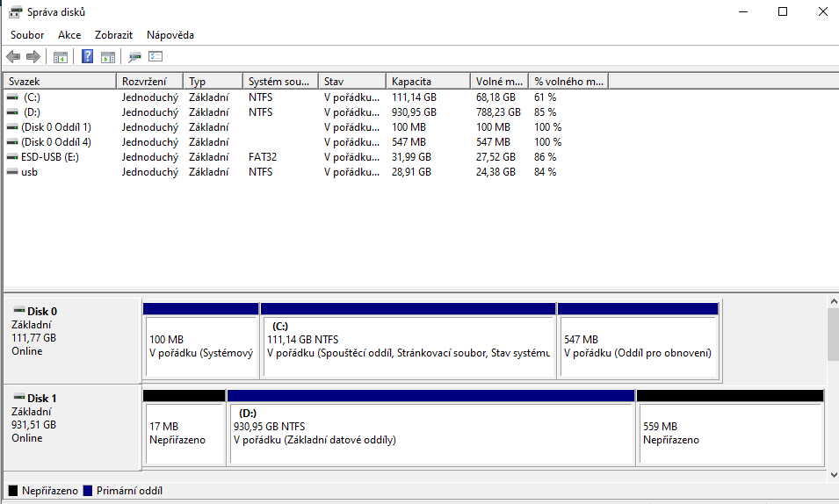
Task: Select the drive icon of usb volume
Action: (x=12, y=172)
